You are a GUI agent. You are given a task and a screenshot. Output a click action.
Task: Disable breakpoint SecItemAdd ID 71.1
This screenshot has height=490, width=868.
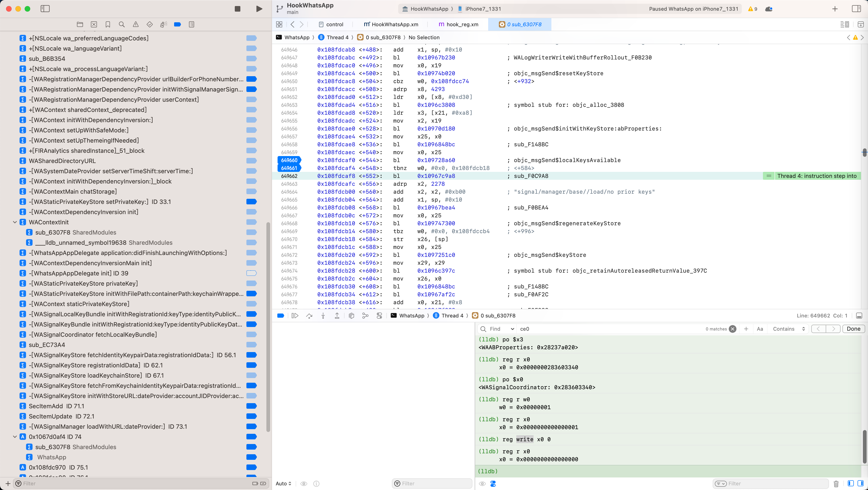[x=251, y=406]
